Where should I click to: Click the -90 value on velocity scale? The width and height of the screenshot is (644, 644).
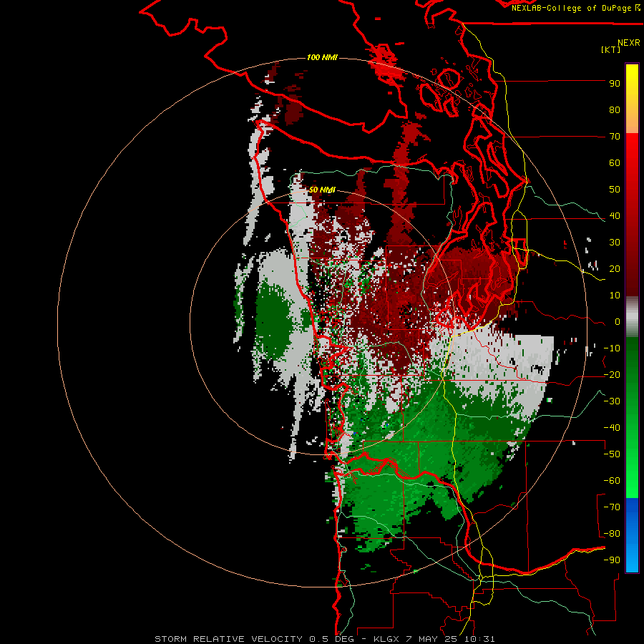pyautogui.click(x=612, y=560)
